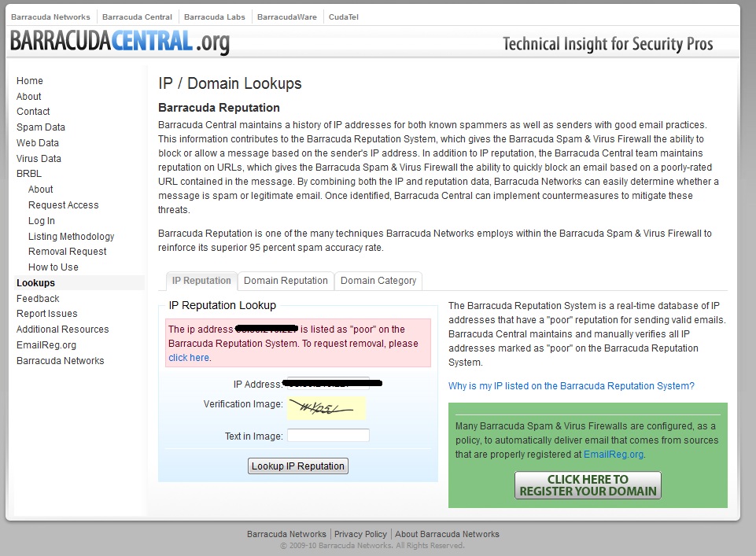Click the CAPTCHA verification image
The width and height of the screenshot is (756, 556).
click(326, 407)
